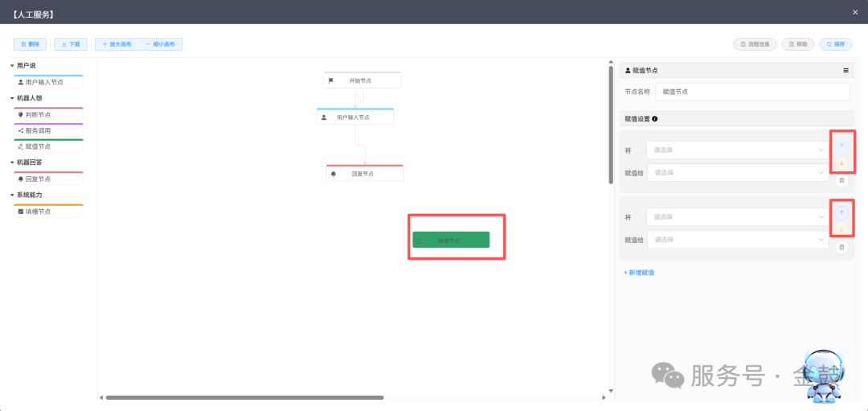Delete the second assignment block via trash icon
Image resolution: width=868 pixels, height=411 pixels.
841,247
